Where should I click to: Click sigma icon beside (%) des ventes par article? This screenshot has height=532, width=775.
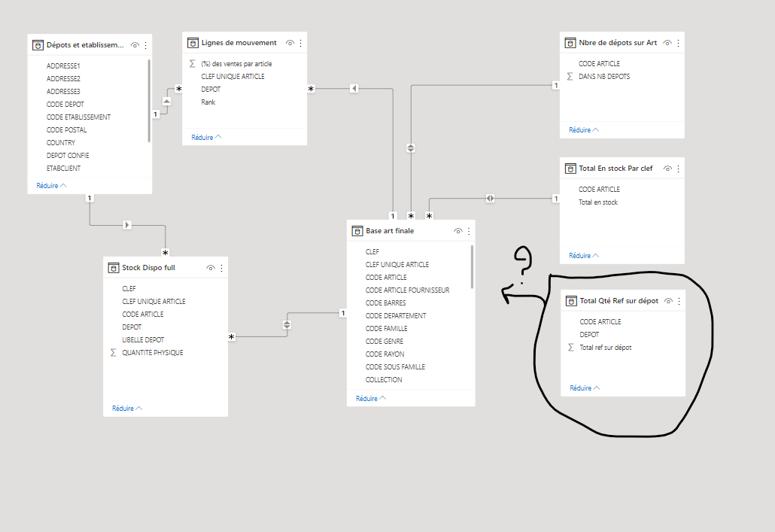click(x=193, y=64)
